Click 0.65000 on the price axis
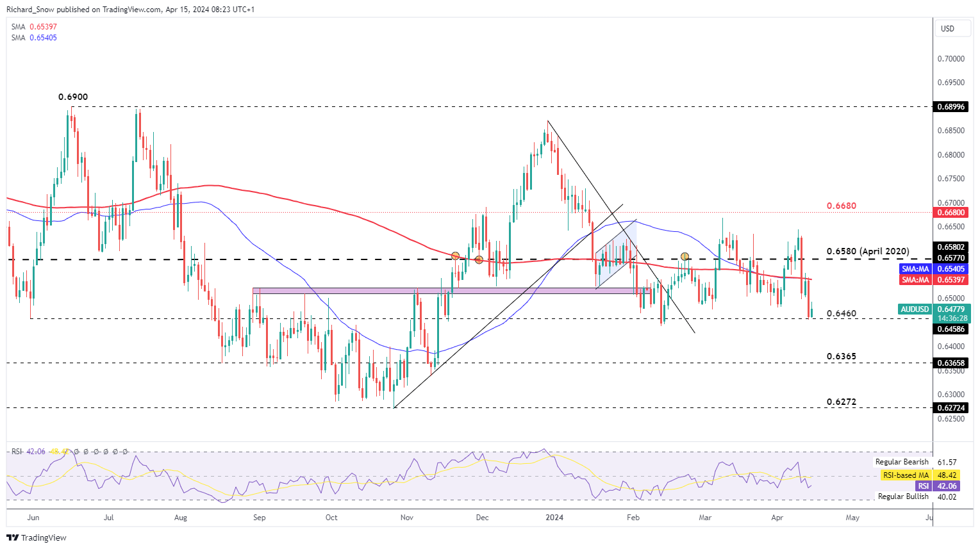The image size is (980, 549). click(x=951, y=299)
